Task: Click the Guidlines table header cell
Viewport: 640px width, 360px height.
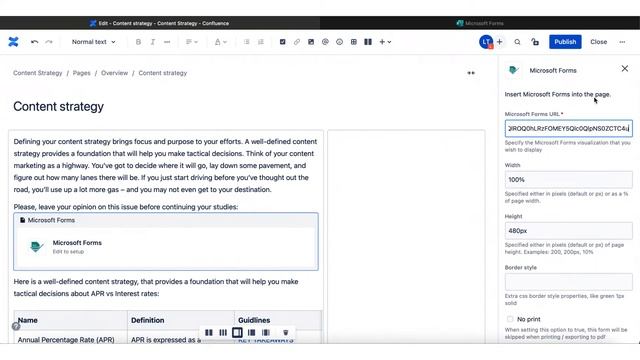Action: pyautogui.click(x=278, y=320)
